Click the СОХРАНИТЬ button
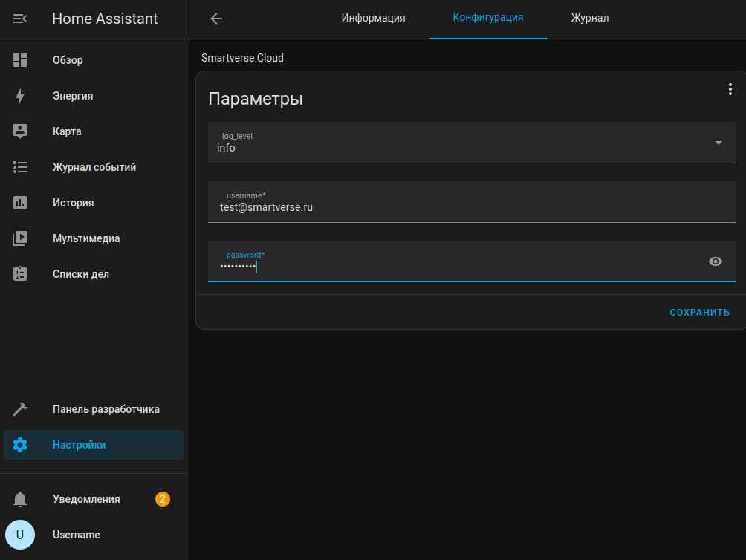 point(699,313)
